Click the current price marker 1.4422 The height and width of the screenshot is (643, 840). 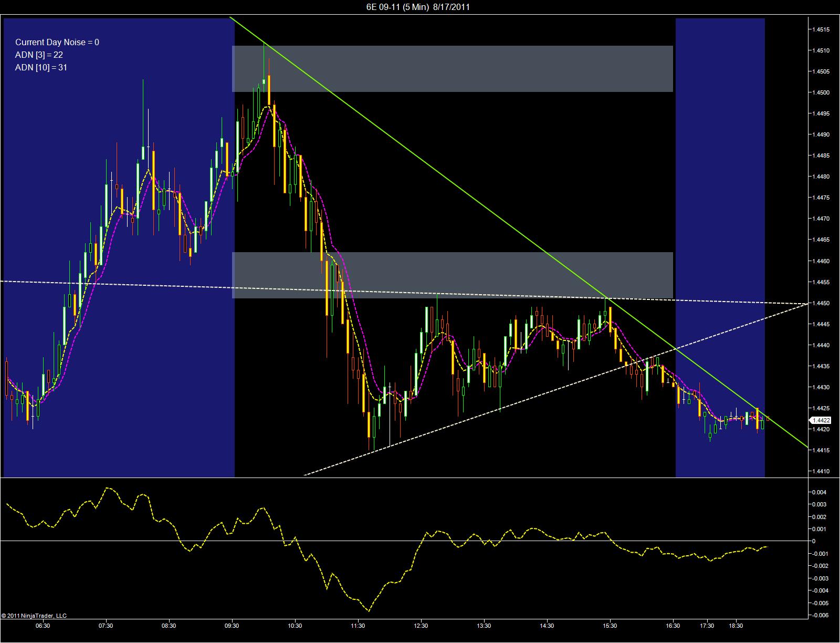[821, 420]
